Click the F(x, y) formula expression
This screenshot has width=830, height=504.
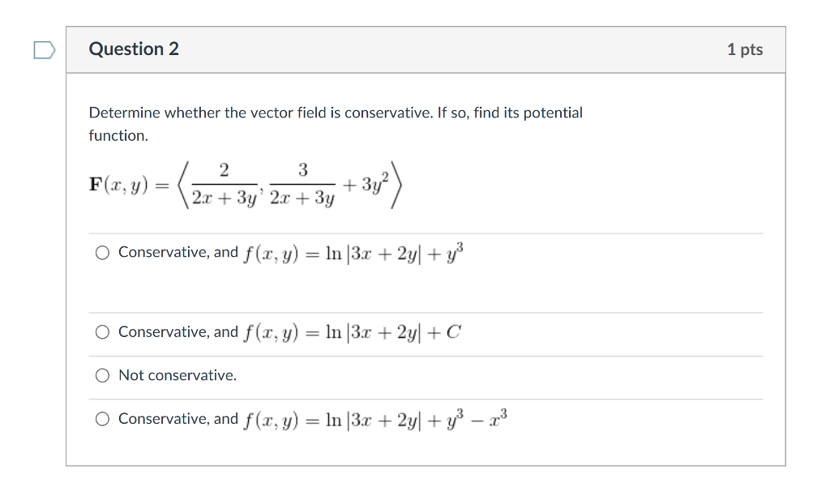pos(243,185)
